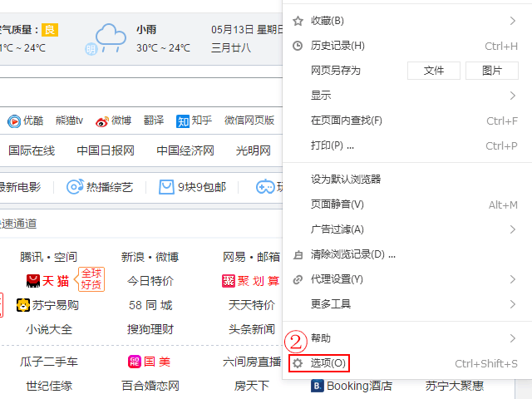The image size is (532, 399).
Task: Click the 苏宁易购 lion logo icon
Action: 23,305
